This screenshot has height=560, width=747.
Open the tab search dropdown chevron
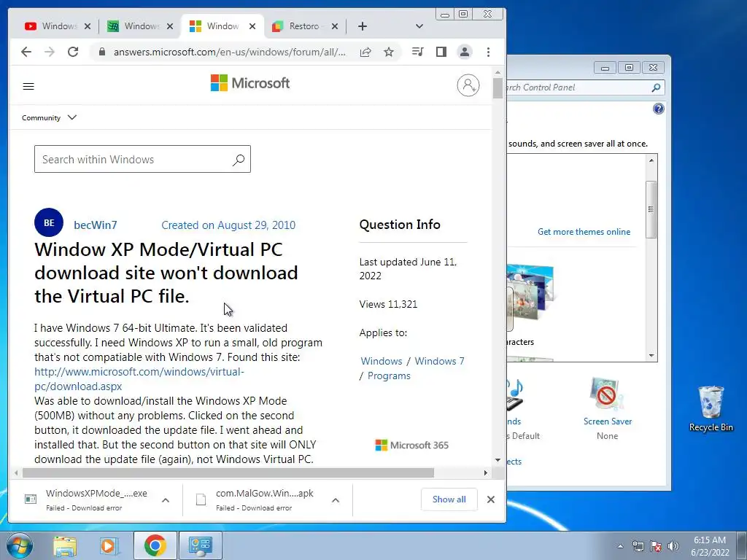tap(419, 26)
